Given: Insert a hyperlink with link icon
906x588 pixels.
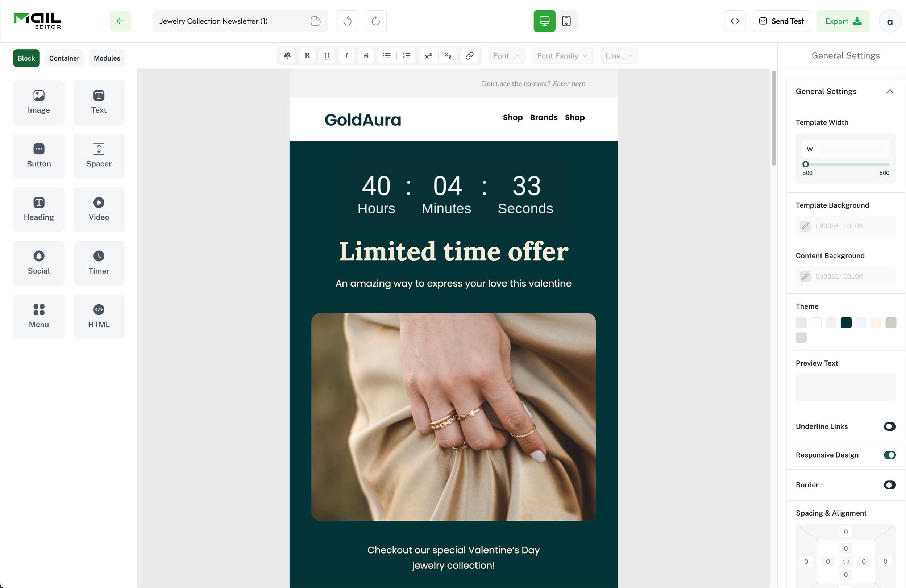Looking at the screenshot, I should [469, 56].
